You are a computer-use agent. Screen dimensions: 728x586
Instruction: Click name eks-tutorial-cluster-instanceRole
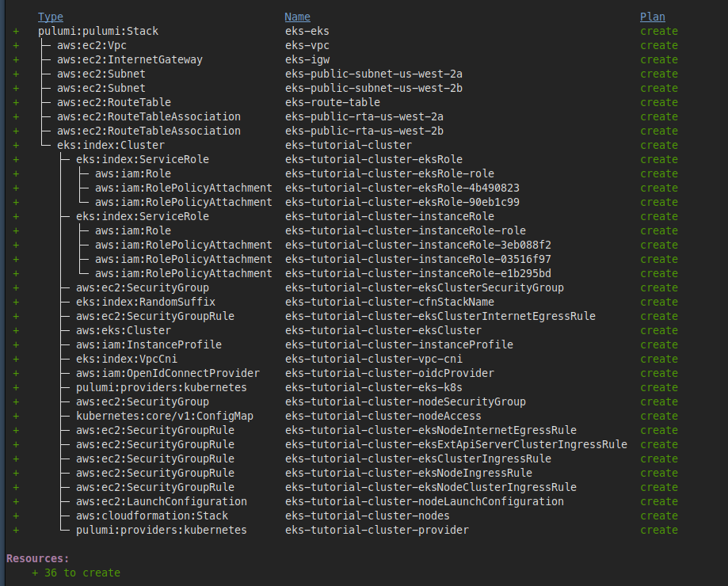(390, 217)
